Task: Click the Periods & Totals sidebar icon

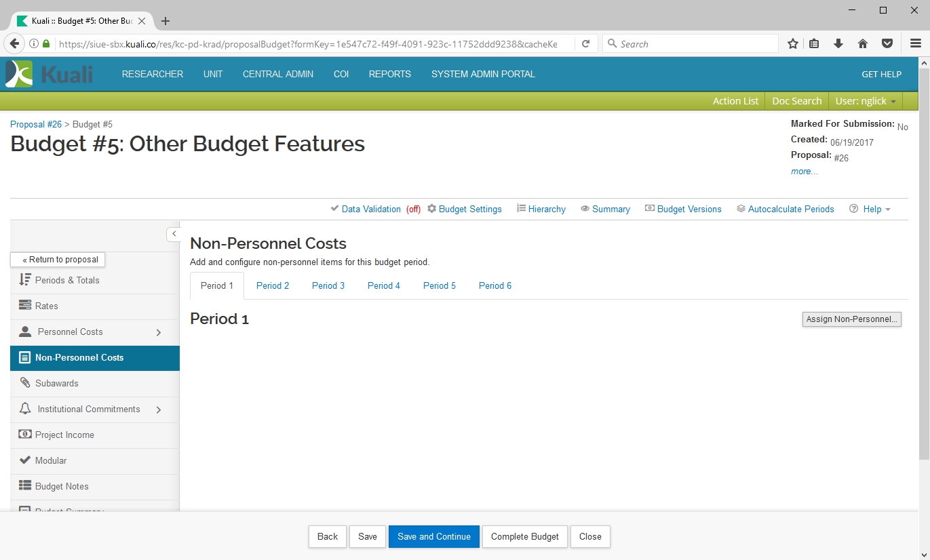Action: (25, 279)
